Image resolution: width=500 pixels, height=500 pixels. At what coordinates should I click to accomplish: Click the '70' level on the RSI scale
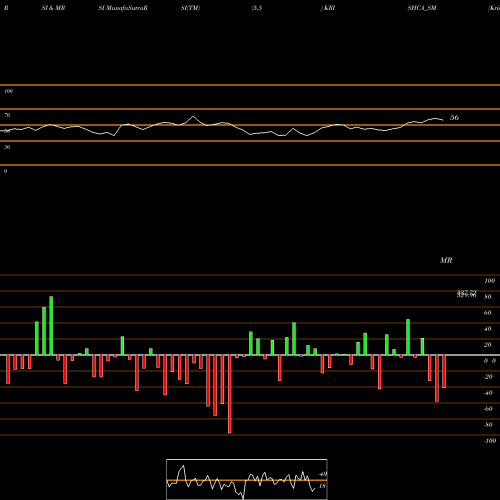point(7,115)
